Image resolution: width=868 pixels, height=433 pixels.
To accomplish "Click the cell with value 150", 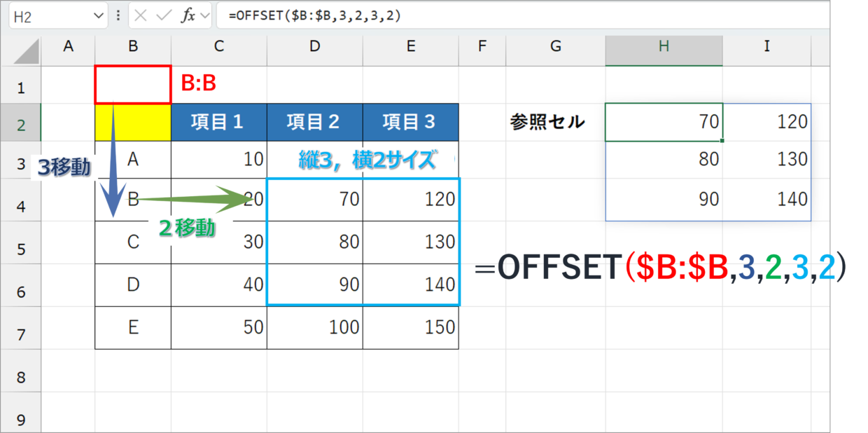I will [x=411, y=327].
